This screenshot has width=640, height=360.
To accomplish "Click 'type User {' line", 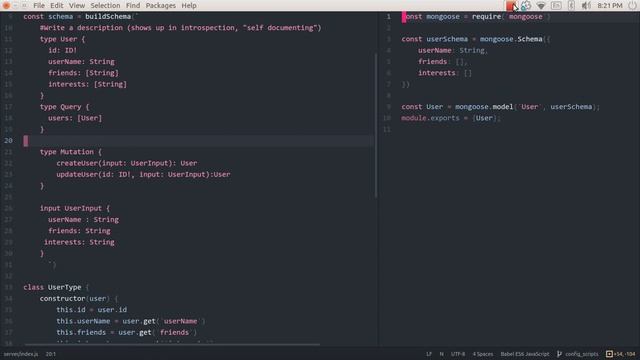I will click(62, 39).
